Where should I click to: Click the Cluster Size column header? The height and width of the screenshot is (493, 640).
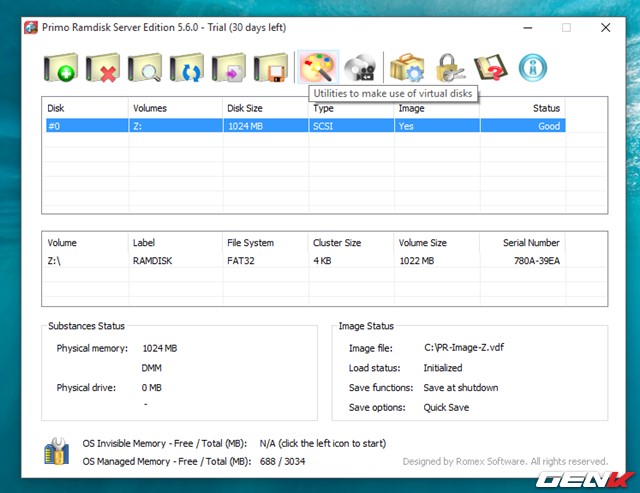tap(337, 243)
